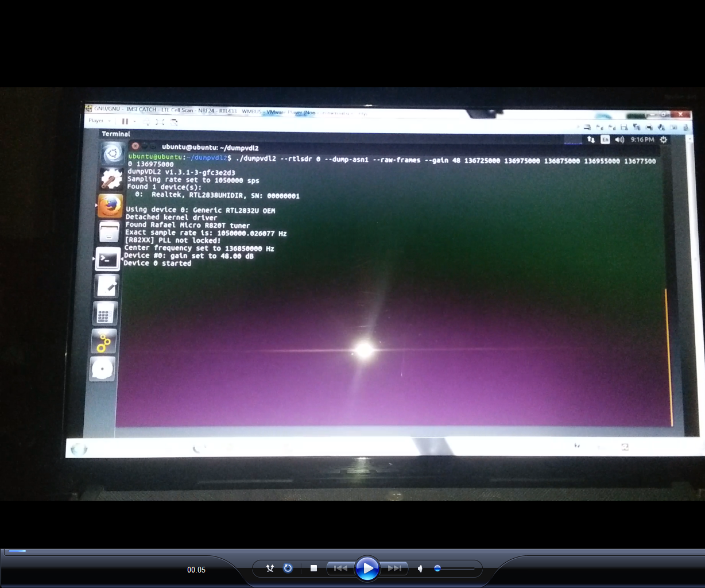Turn on shuffle mode
The image size is (705, 588).
point(270,568)
